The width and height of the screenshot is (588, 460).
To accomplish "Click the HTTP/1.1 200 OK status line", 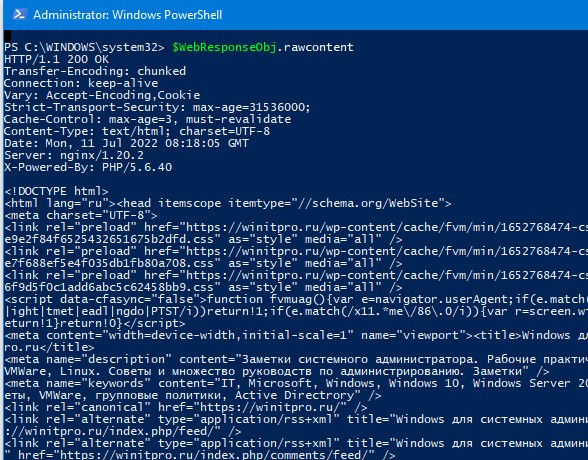I will [x=56, y=59].
